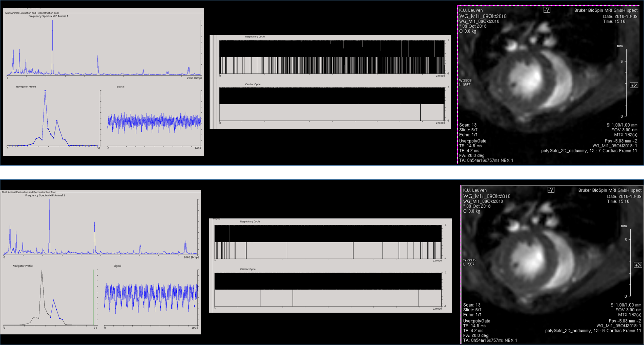Click the +X orientation marker on top MRI image

point(634,85)
